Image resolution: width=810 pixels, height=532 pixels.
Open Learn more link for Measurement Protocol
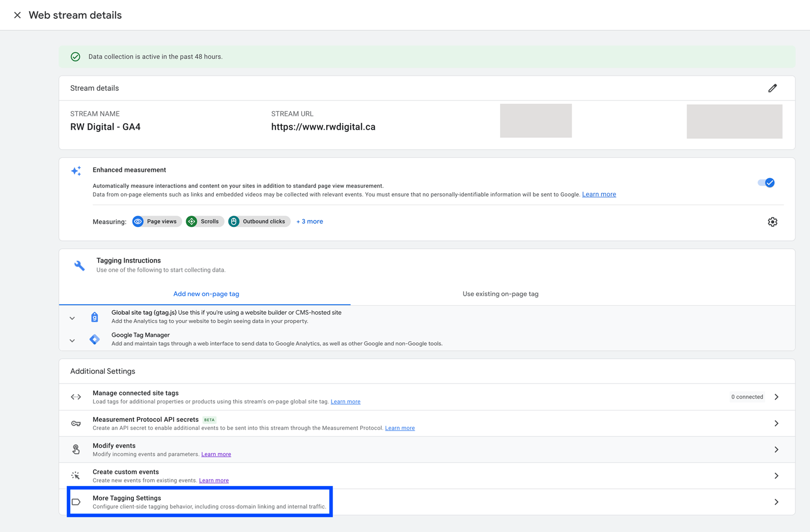pyautogui.click(x=400, y=428)
